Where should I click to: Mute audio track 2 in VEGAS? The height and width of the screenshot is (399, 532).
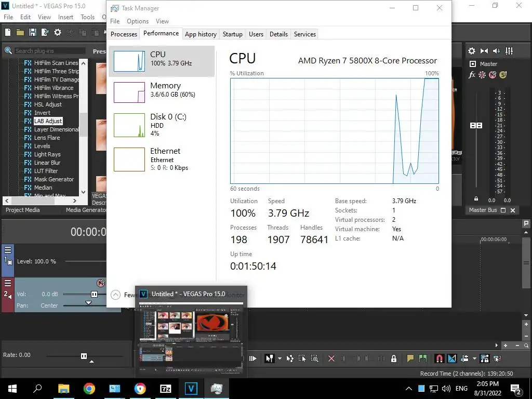coord(101,283)
